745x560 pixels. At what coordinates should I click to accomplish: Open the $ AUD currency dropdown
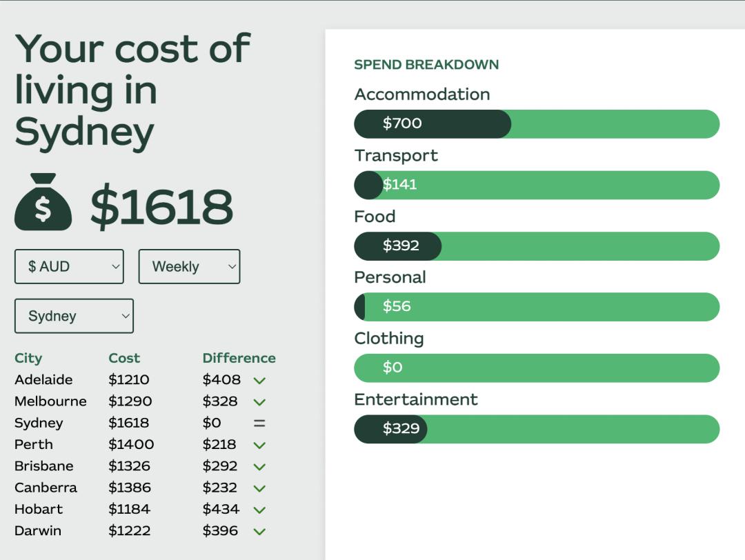(69, 267)
